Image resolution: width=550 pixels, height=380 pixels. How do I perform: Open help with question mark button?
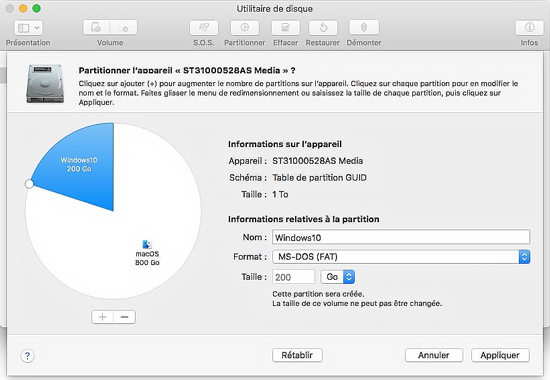[27, 356]
